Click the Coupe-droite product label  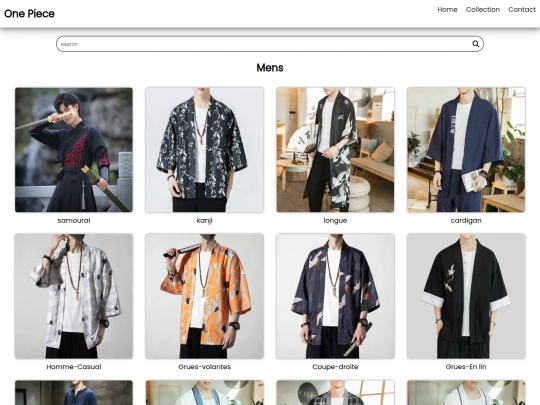pos(335,367)
